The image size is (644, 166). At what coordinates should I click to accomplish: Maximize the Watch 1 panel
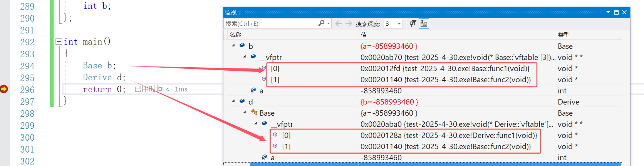coord(616,12)
